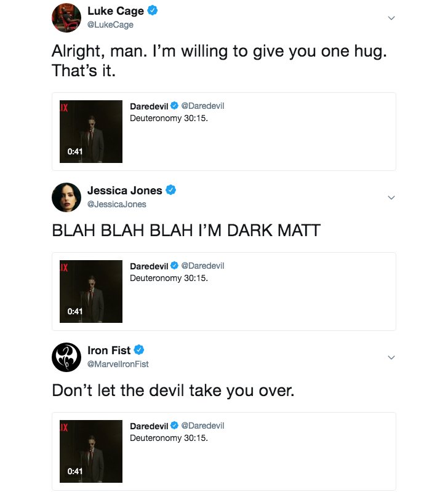Click the Luke Cage display name
Screen dimensions: 448x492
pos(115,11)
